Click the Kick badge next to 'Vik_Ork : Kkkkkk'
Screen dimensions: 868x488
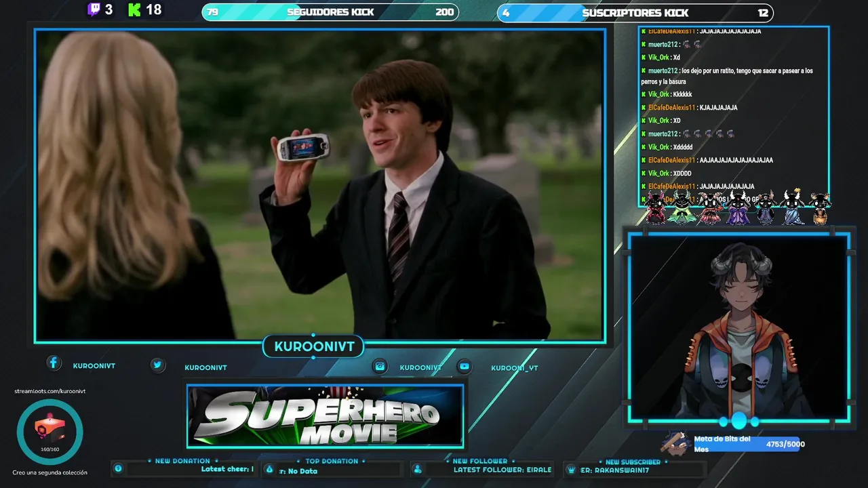click(x=644, y=94)
